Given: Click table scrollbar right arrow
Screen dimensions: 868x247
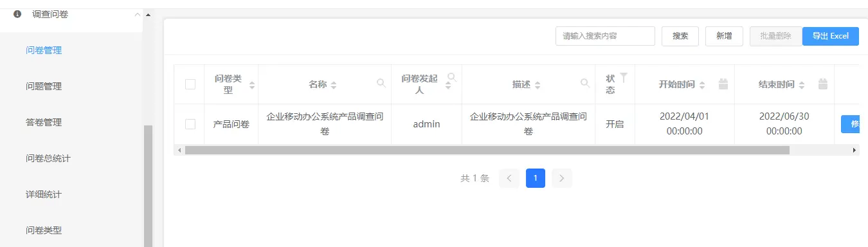Looking at the screenshot, I should pos(854,150).
